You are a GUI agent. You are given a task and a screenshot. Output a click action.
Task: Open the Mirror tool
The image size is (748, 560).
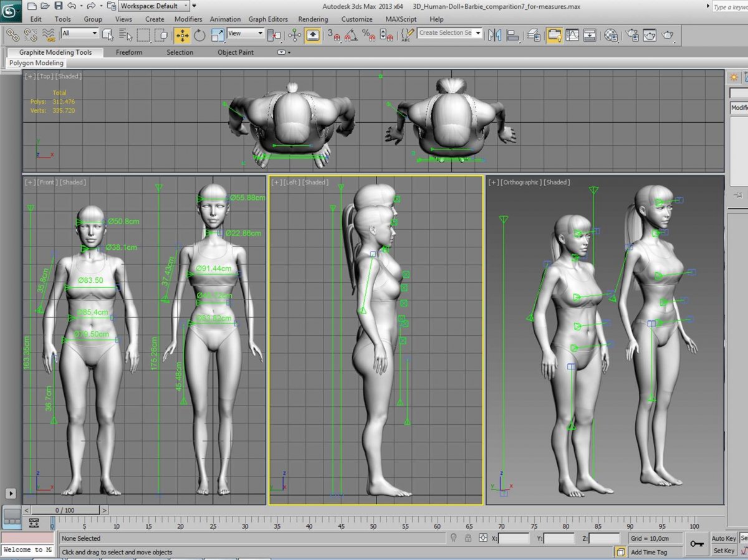coord(495,35)
